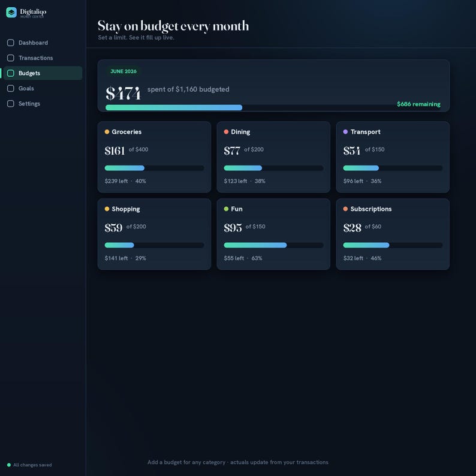Click the Digitaliqo brand name
This screenshot has width=476, height=476.
coord(33,11)
